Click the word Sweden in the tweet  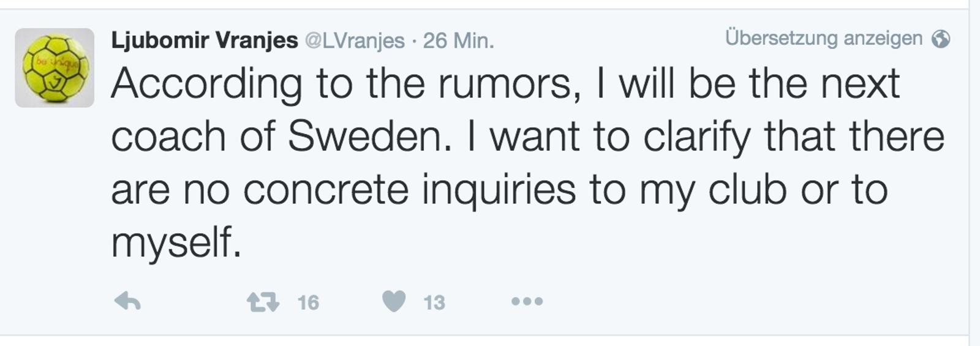click(x=365, y=137)
